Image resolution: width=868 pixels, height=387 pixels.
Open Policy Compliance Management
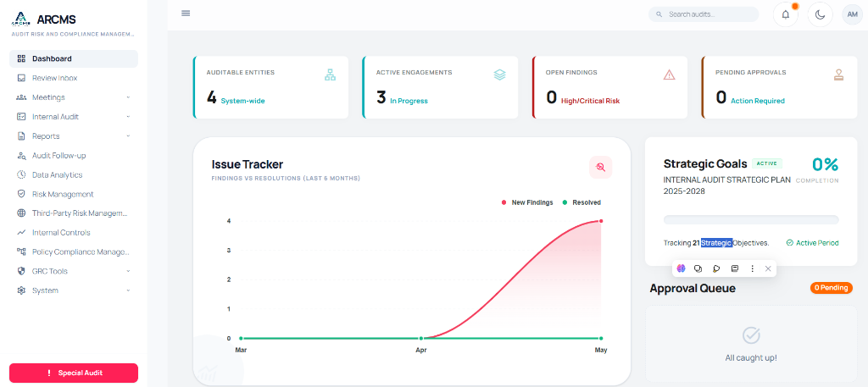[x=74, y=252]
